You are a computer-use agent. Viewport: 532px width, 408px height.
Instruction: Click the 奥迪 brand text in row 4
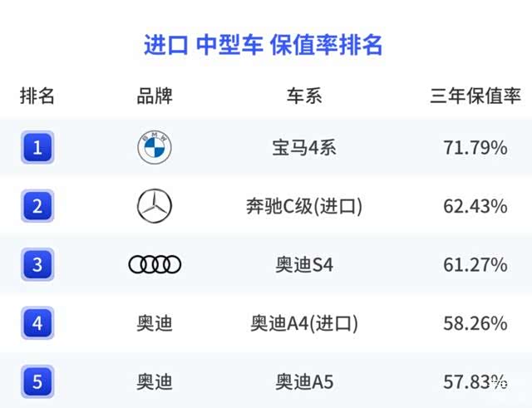point(155,323)
